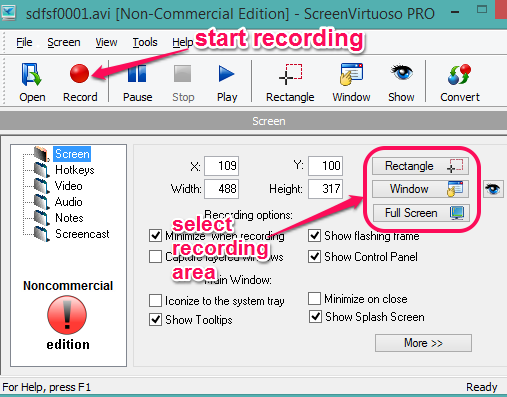Enable Iconize to the system tray

[x=155, y=300]
